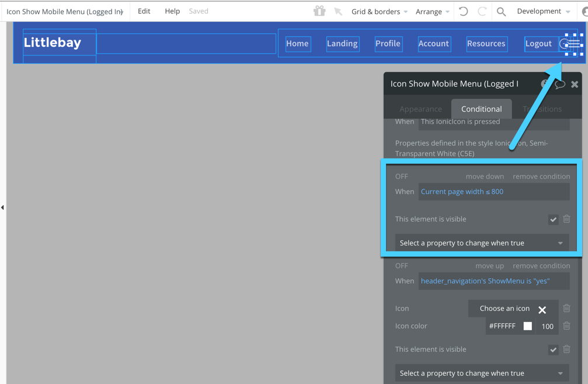Toggle OFF indicator for the page width condition
The image size is (588, 384).
(x=402, y=177)
